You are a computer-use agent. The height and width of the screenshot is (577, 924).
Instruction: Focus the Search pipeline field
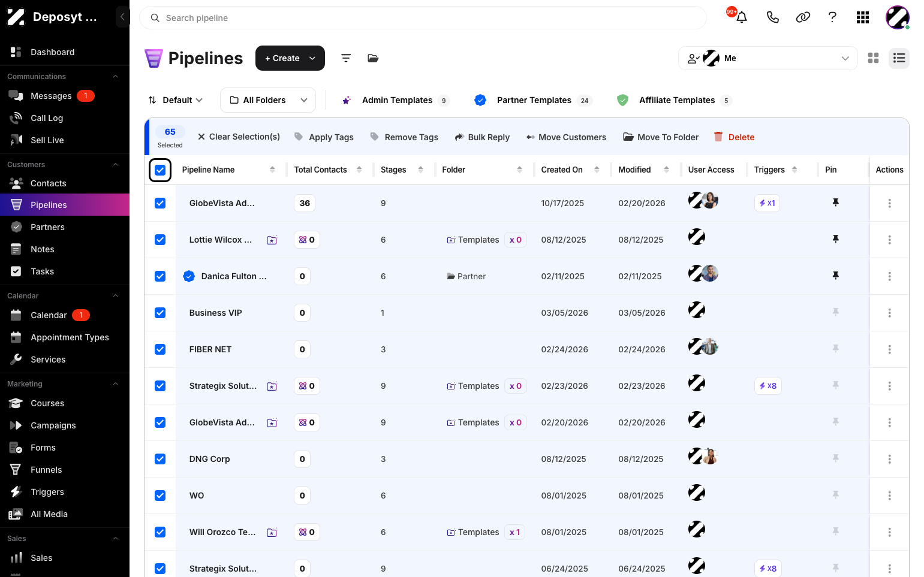[x=423, y=18]
